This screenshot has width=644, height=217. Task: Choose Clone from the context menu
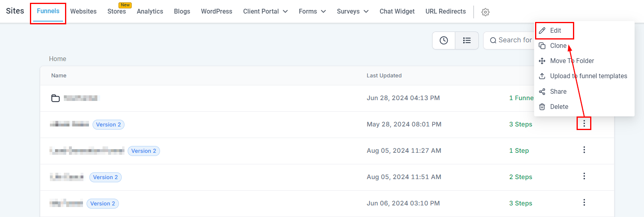click(558, 46)
